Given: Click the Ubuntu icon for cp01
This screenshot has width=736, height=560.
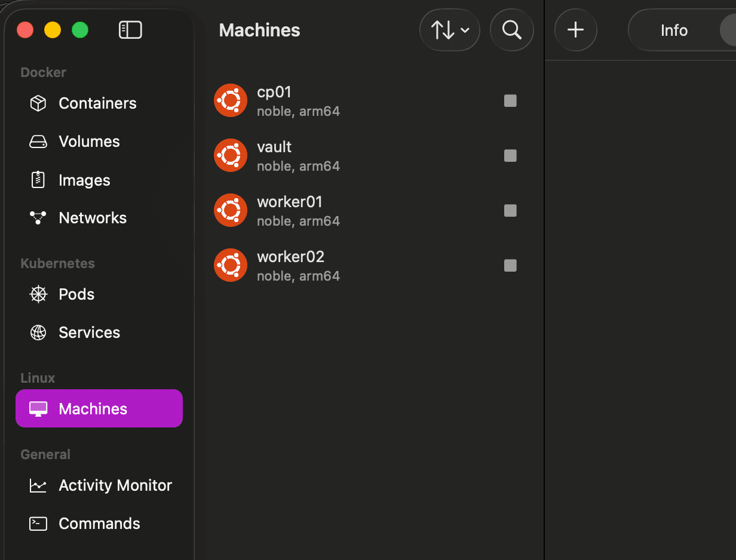Looking at the screenshot, I should [x=231, y=100].
